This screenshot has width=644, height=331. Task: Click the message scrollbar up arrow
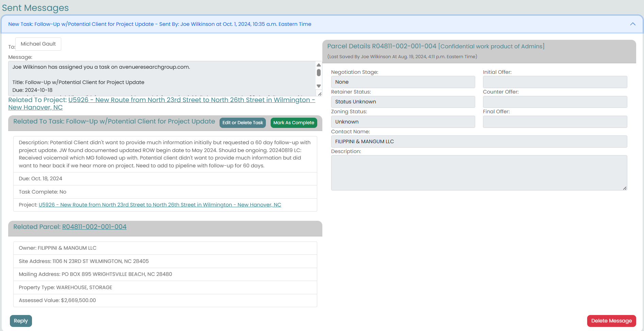[319, 65]
